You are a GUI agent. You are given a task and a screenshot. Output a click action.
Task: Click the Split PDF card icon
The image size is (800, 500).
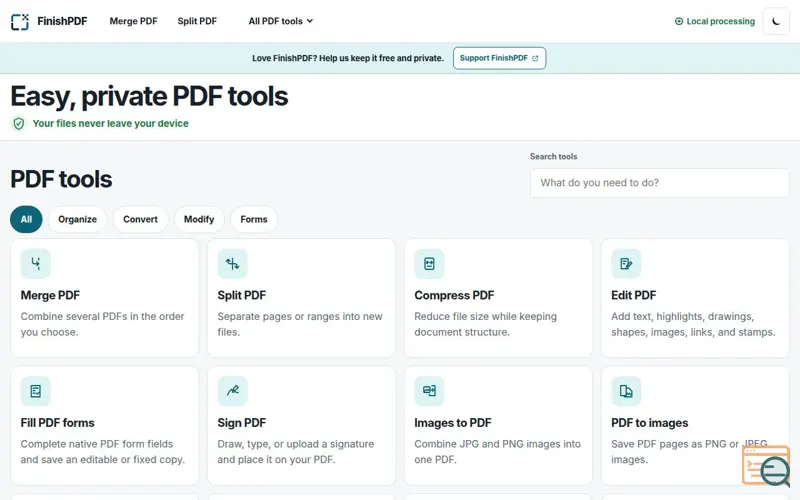click(x=233, y=264)
